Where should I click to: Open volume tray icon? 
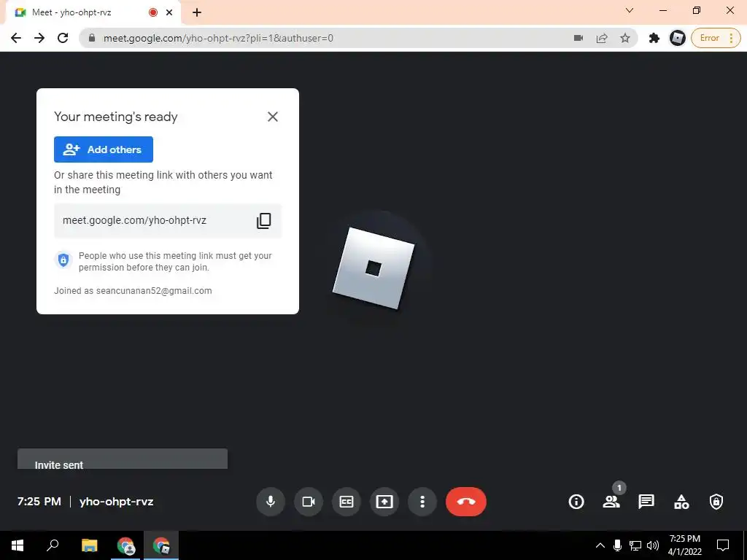pos(653,545)
